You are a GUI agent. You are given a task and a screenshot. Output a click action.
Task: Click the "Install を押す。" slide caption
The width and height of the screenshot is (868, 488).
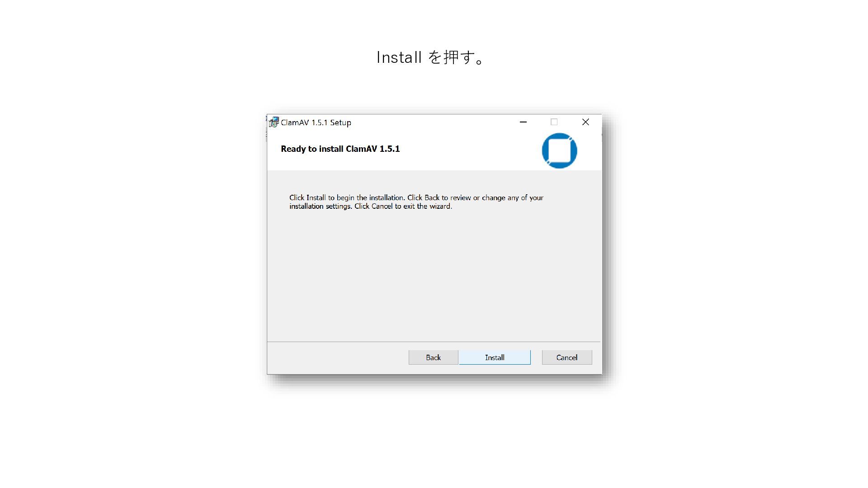point(430,57)
